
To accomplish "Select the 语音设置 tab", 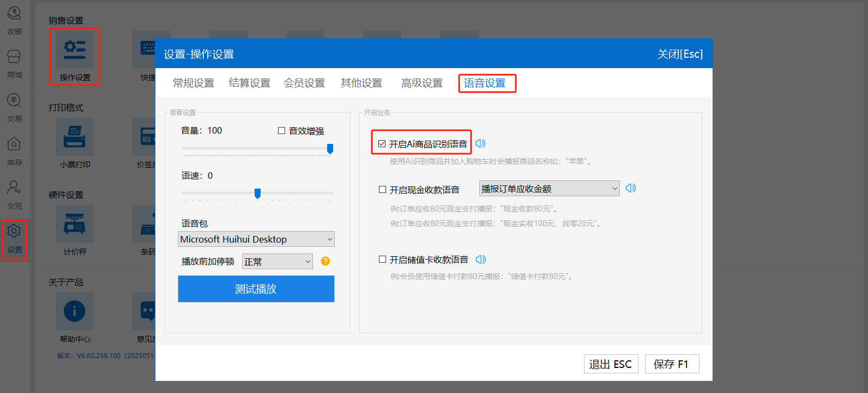I will point(485,83).
